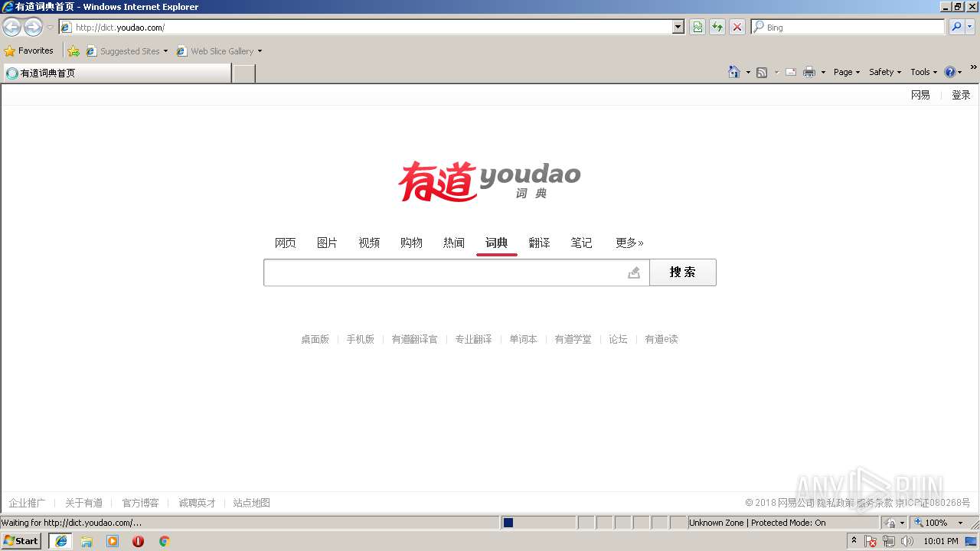Click the Bing search box

tap(848, 27)
